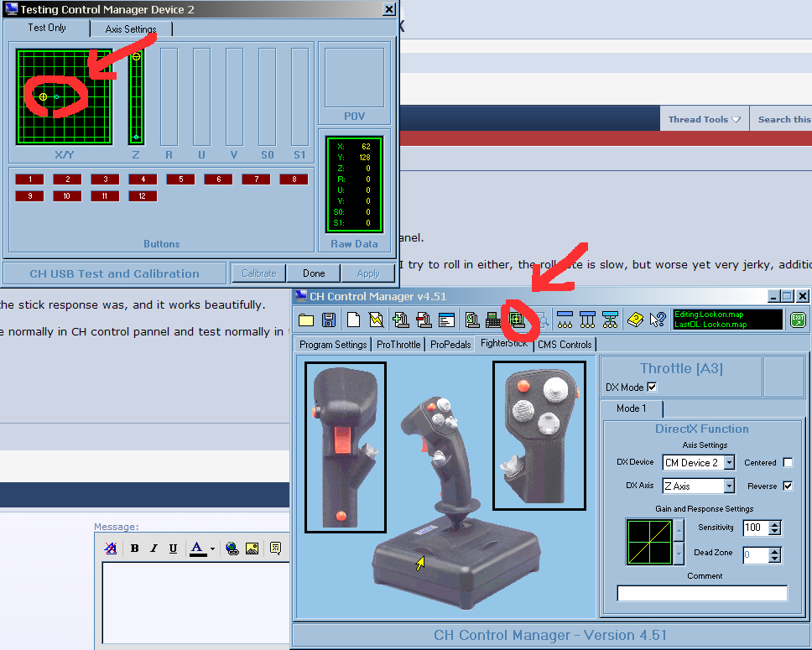Screen dimensions: 812x650
Task: Switch to the Axis Settings tab
Action: [x=131, y=29]
